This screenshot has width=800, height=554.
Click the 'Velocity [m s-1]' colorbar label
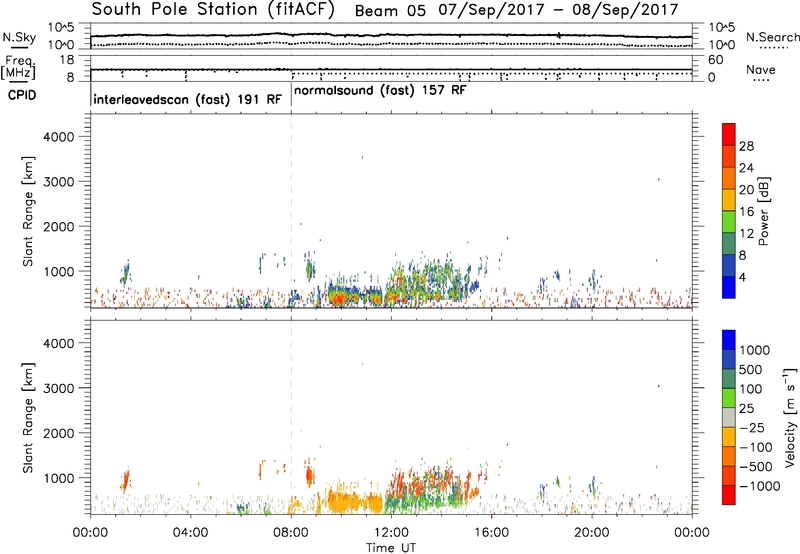click(790, 417)
